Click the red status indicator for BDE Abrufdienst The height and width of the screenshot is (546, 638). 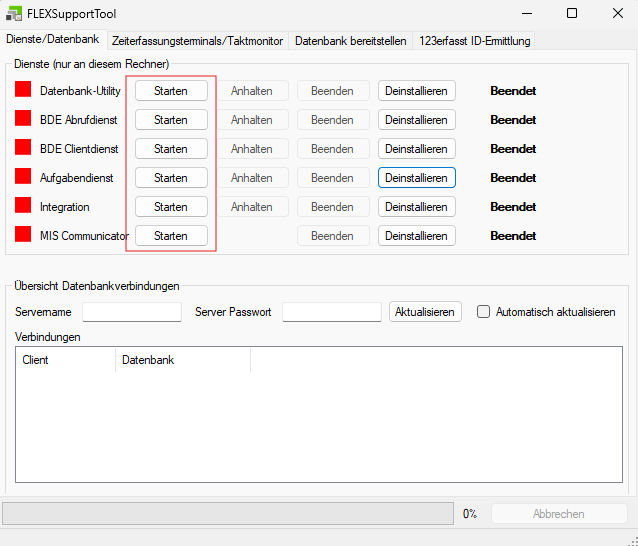[23, 119]
